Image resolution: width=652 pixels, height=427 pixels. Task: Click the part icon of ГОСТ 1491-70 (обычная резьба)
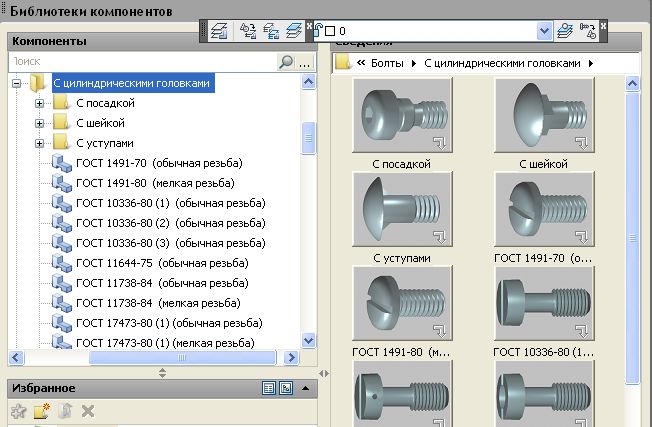pos(62,163)
